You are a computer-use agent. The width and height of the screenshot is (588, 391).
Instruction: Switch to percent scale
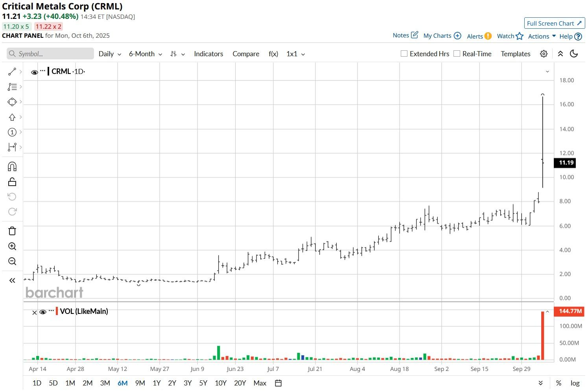coord(559,383)
